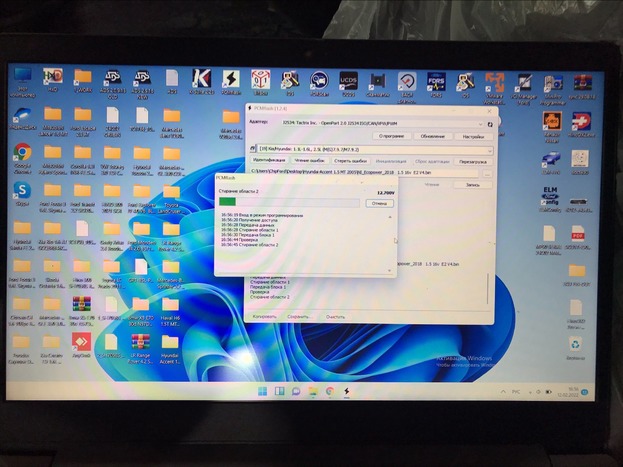The image size is (623, 467).
Task: Click the browse file ellipsis button
Action: [487, 172]
